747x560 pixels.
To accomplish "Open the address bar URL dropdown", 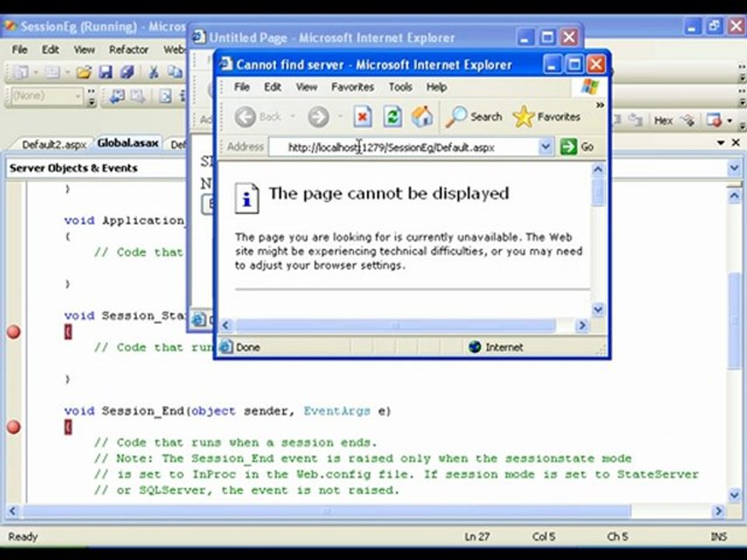I will tap(546, 147).
